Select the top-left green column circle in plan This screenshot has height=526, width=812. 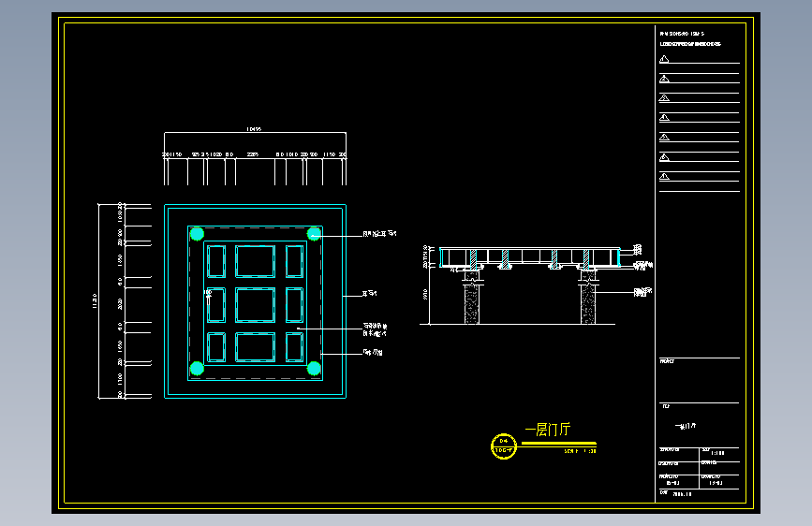click(x=197, y=234)
